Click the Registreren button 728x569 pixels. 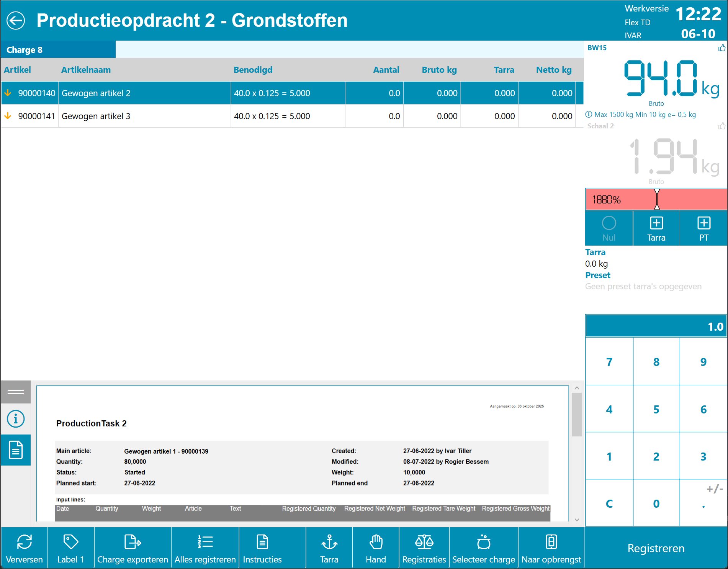pyautogui.click(x=656, y=548)
